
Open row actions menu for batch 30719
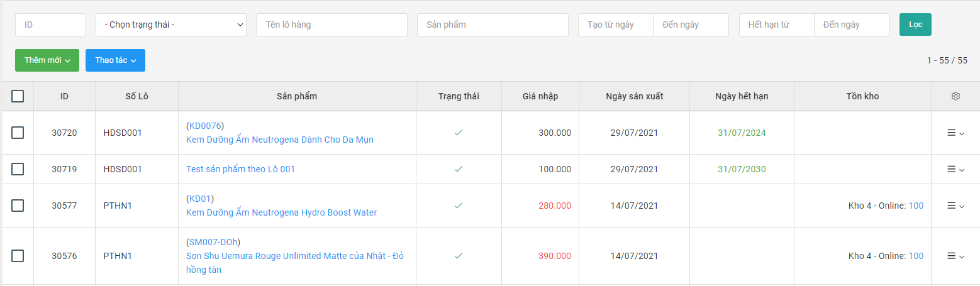955,169
